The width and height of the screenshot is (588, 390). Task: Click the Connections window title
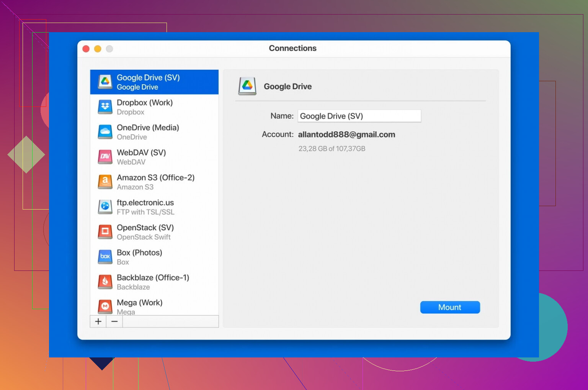tap(292, 48)
